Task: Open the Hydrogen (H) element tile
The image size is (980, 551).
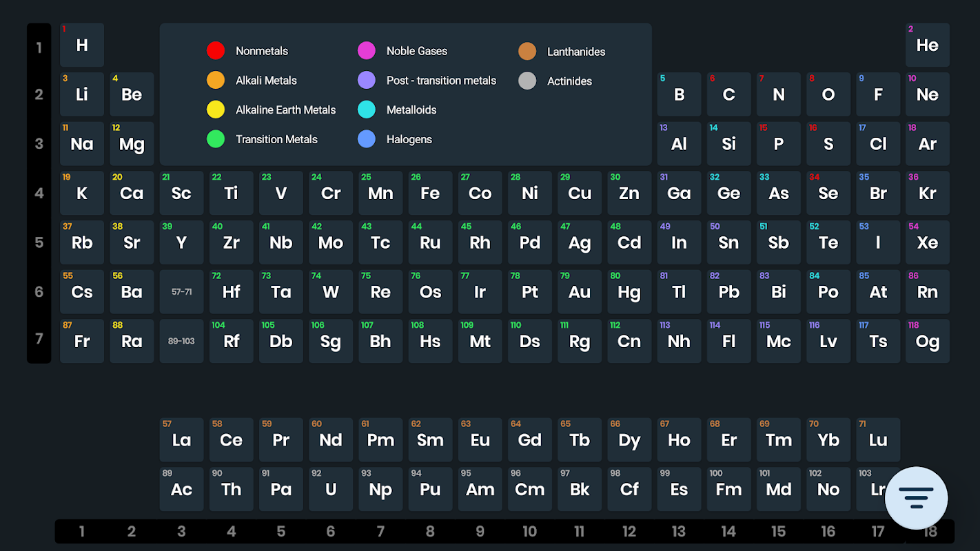Action: [82, 45]
